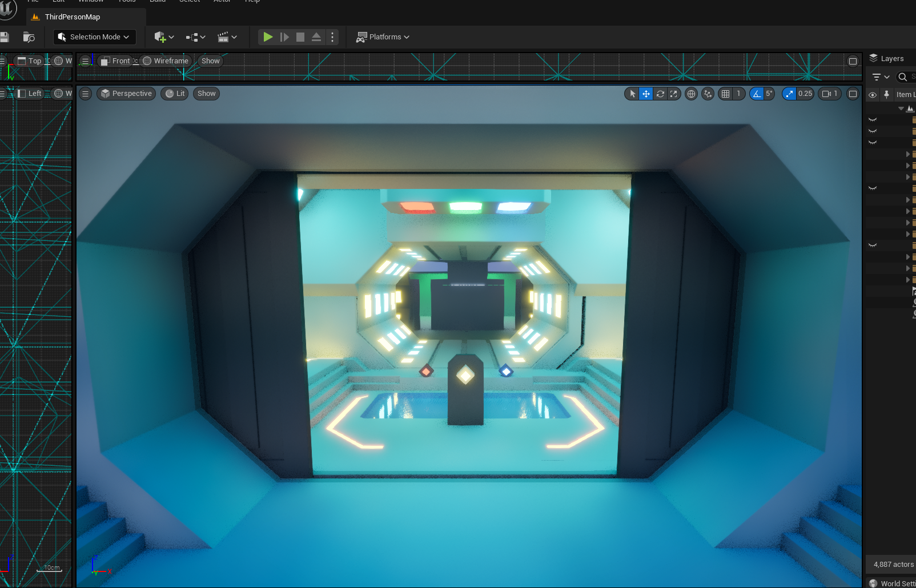Click the Lit view mode button
The width and height of the screenshot is (916, 588).
point(175,94)
